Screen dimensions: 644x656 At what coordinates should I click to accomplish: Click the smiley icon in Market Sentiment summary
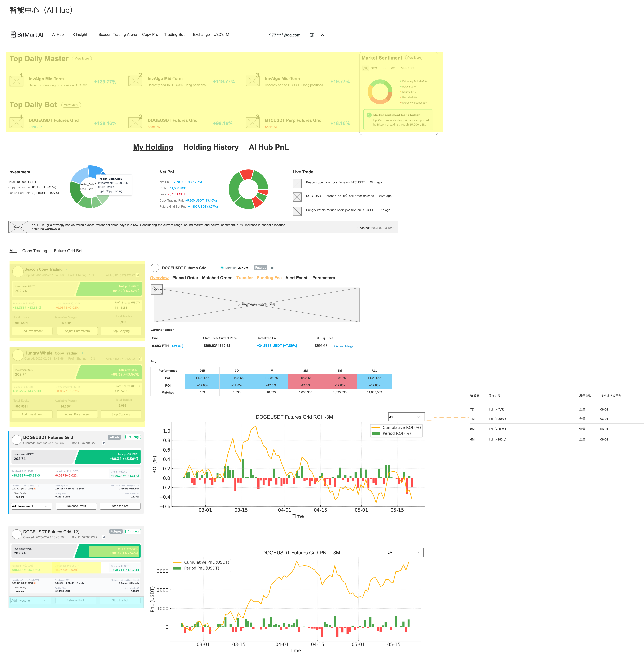pos(369,115)
